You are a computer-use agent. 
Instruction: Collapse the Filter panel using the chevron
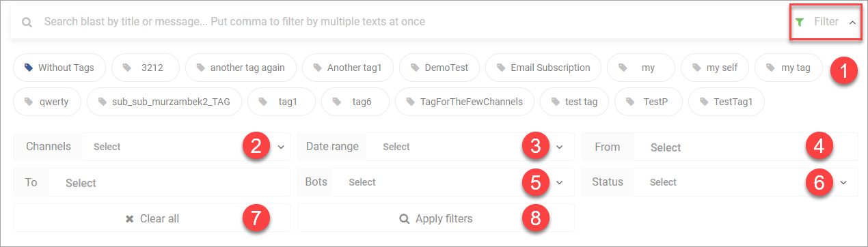pyautogui.click(x=852, y=23)
